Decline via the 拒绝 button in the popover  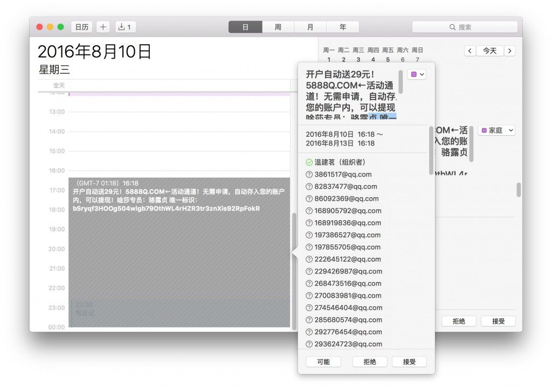point(370,361)
